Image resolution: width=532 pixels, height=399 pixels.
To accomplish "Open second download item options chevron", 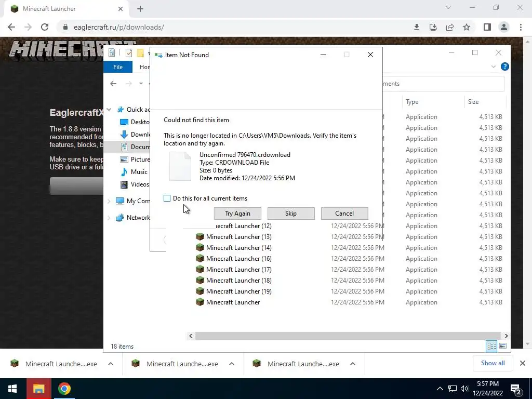I will [232, 364].
